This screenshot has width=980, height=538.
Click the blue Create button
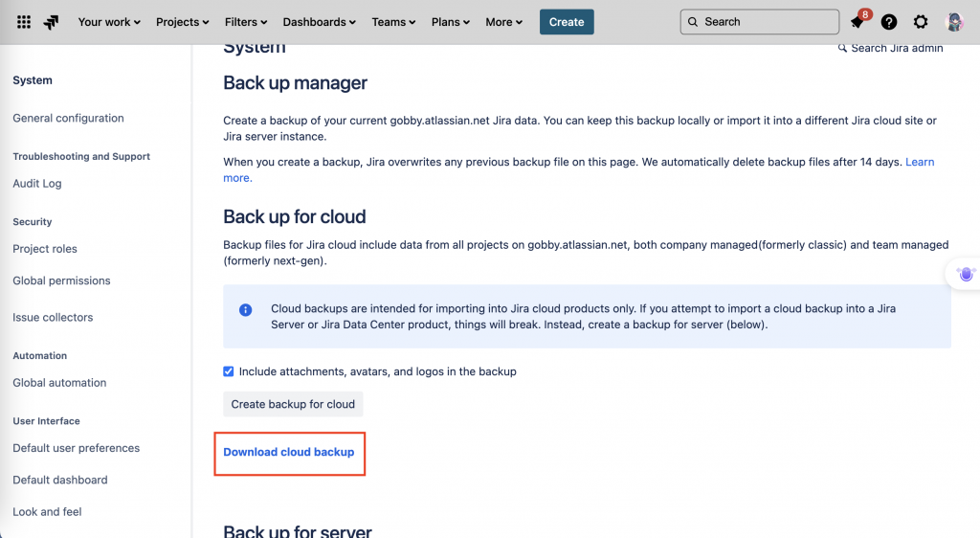(567, 22)
